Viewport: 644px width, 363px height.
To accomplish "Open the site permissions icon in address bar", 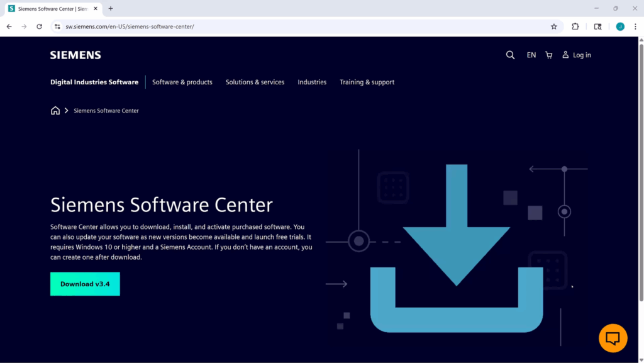I will tap(57, 26).
